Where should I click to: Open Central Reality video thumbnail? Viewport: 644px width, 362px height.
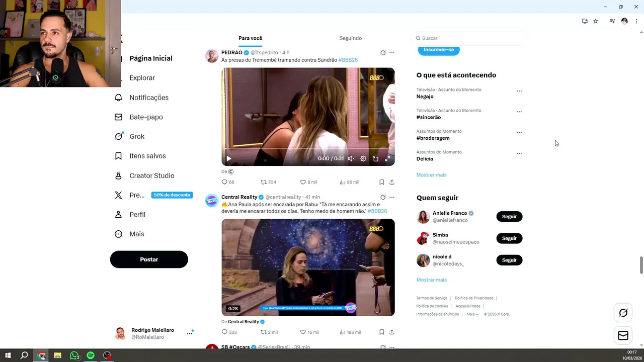coord(308,267)
